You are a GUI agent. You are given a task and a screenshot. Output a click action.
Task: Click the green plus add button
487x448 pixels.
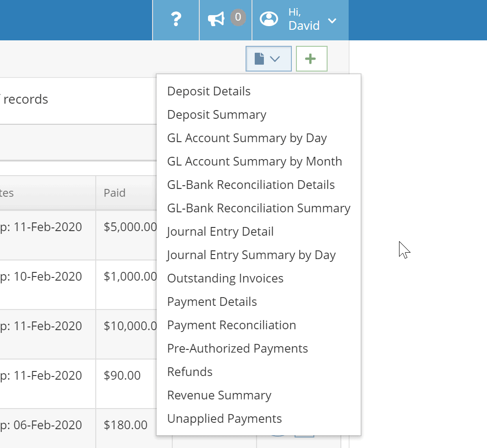pos(312,59)
